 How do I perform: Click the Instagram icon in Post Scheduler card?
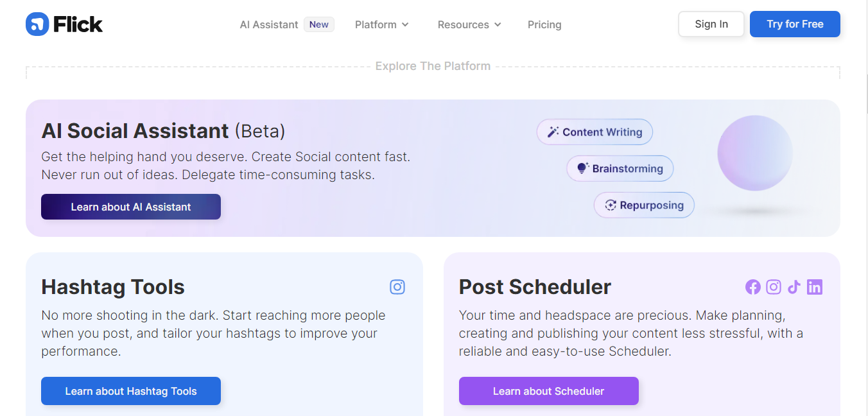[x=774, y=287]
